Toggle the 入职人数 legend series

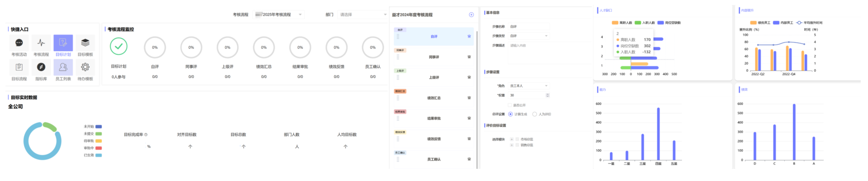pyautogui.click(x=645, y=23)
